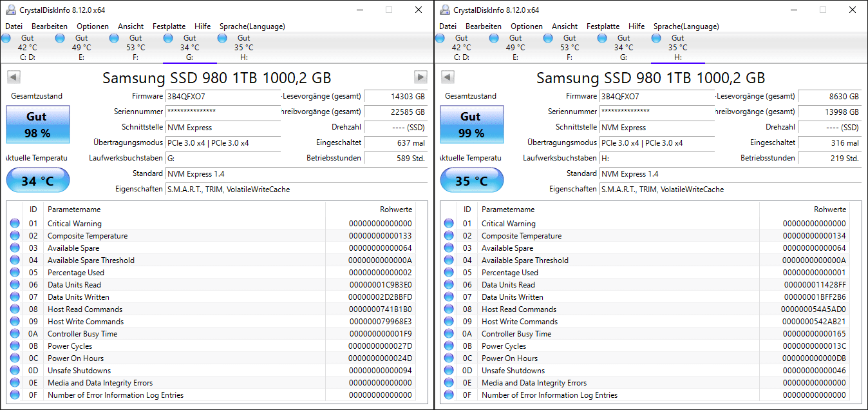Click Betriebsstunden value 589 Std.
Viewport: 868px width, 410px height.
395,158
